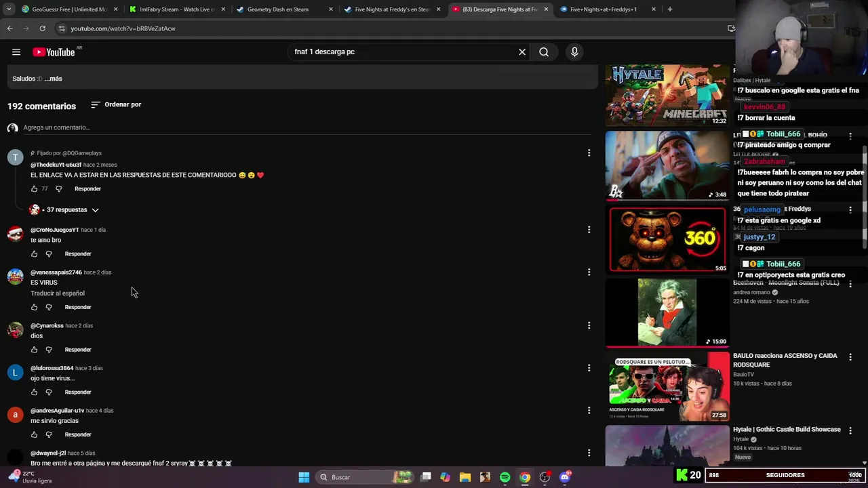
Task: Open weather widget showing 22°C
Action: click(30, 477)
